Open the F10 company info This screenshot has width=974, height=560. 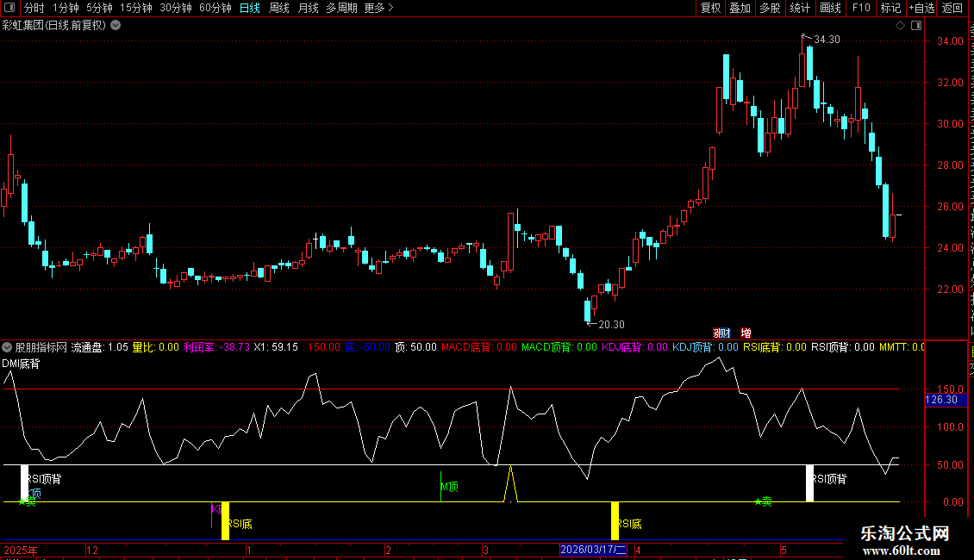point(861,8)
